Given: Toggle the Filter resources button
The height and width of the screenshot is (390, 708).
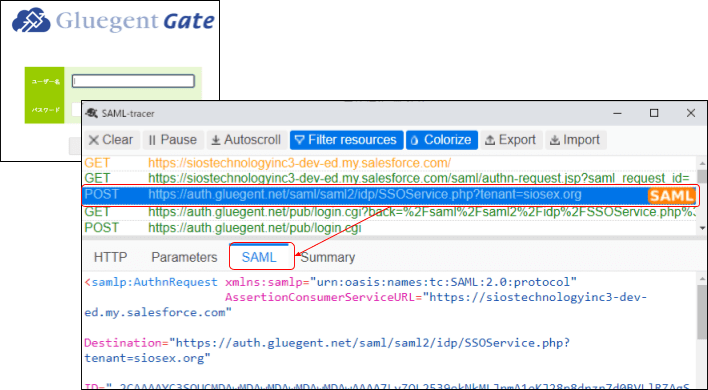Looking at the screenshot, I should [x=346, y=140].
